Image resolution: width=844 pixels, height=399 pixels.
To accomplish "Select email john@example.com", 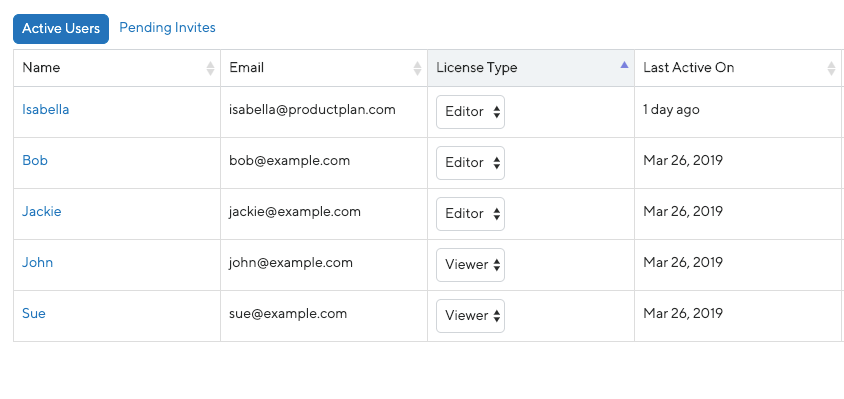I will point(291,263).
